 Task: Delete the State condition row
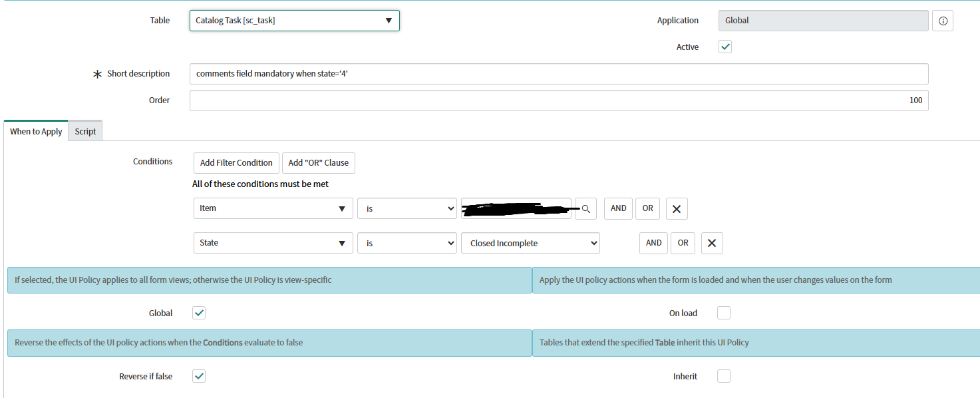pyautogui.click(x=712, y=243)
